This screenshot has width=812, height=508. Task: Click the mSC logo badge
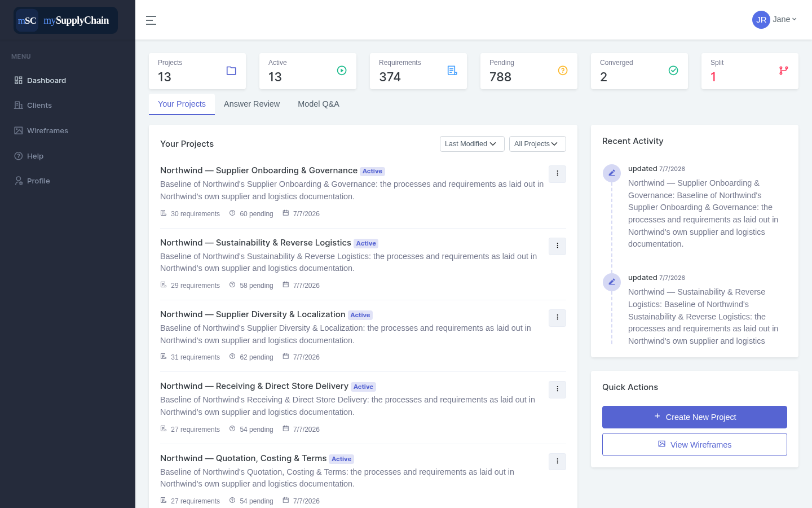point(27,20)
